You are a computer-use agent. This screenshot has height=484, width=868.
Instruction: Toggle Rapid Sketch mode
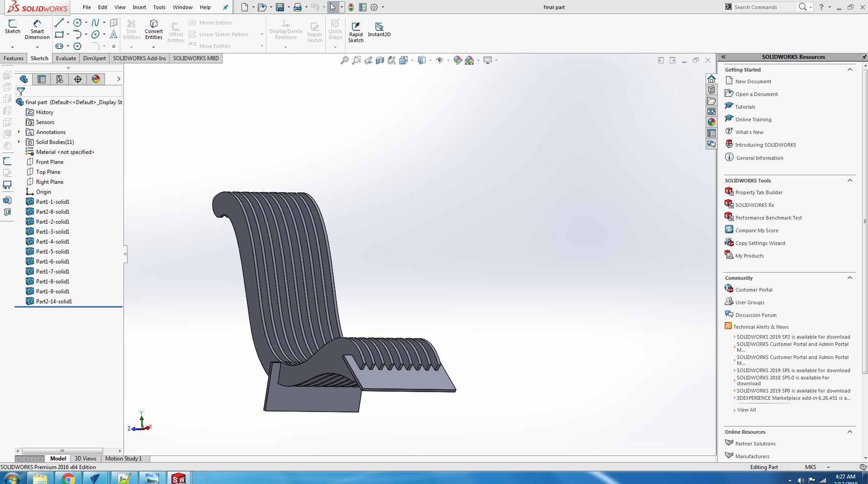[356, 33]
